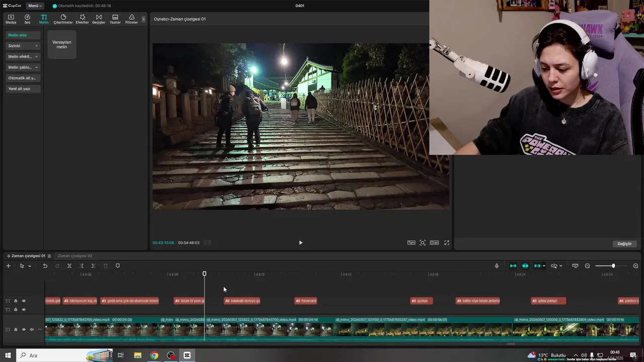This screenshot has height=362, width=644.
Task: Open the Filtreler filters tab
Action: click(x=131, y=19)
